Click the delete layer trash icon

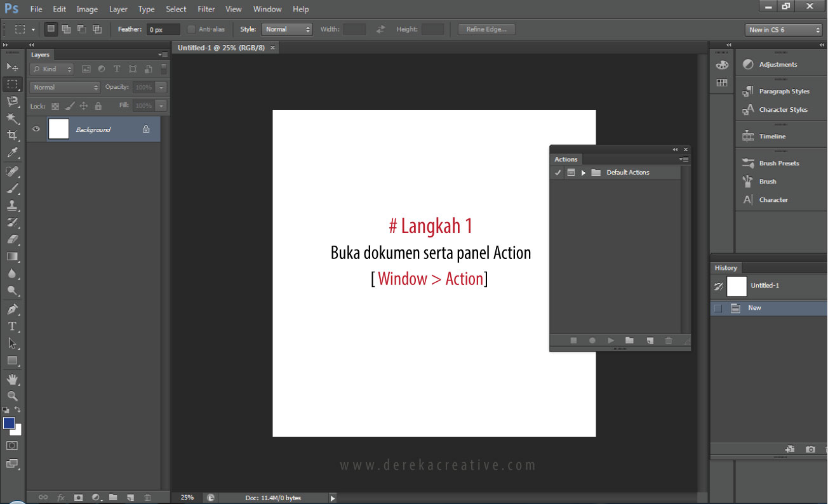pyautogui.click(x=147, y=498)
